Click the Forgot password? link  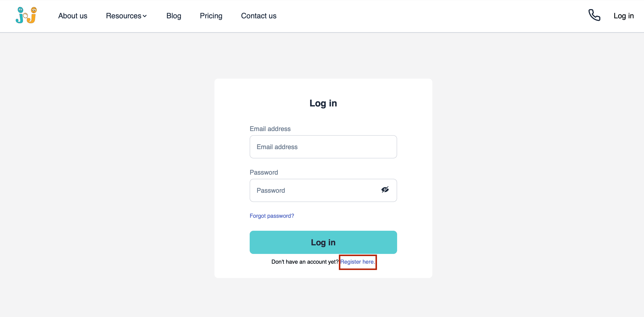(x=272, y=216)
